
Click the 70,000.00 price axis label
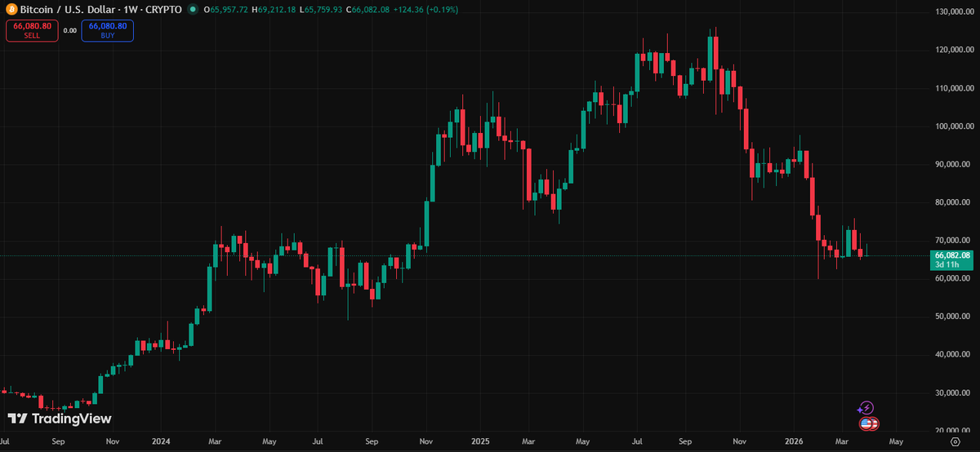coord(953,240)
